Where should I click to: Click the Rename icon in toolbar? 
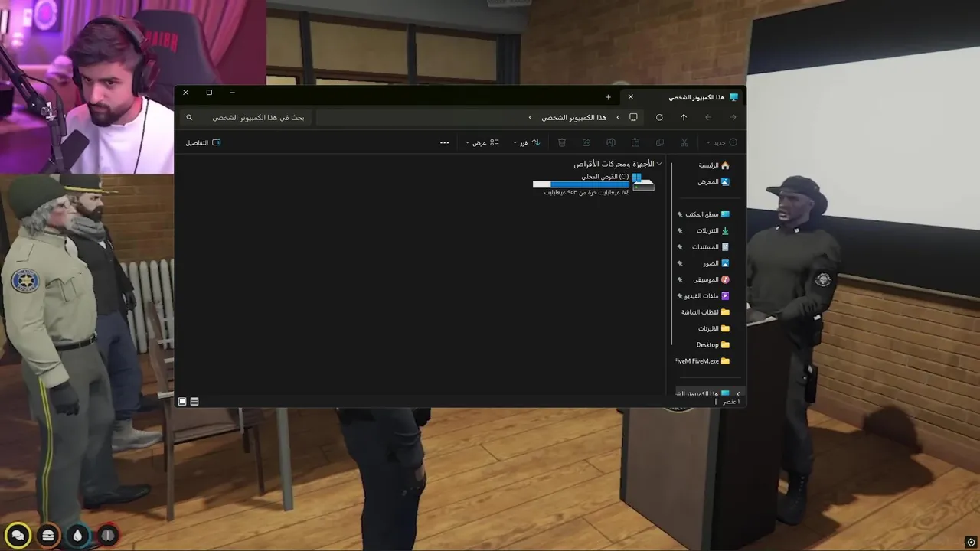click(611, 142)
